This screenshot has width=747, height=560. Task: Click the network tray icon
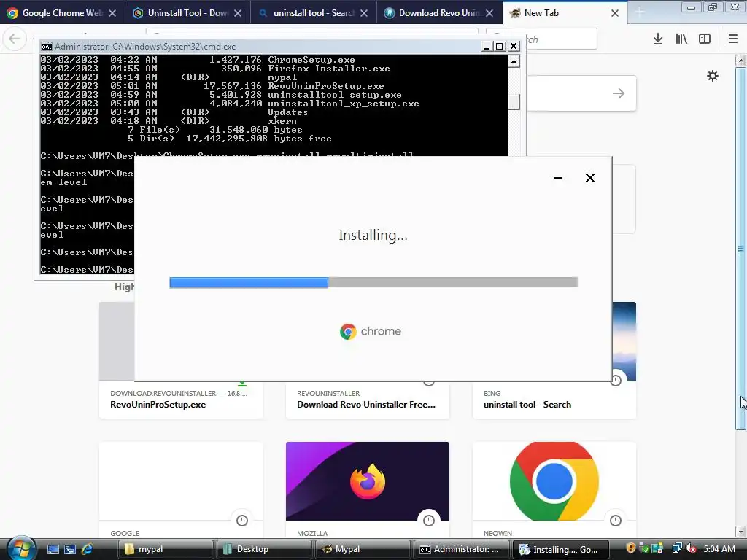click(677, 549)
